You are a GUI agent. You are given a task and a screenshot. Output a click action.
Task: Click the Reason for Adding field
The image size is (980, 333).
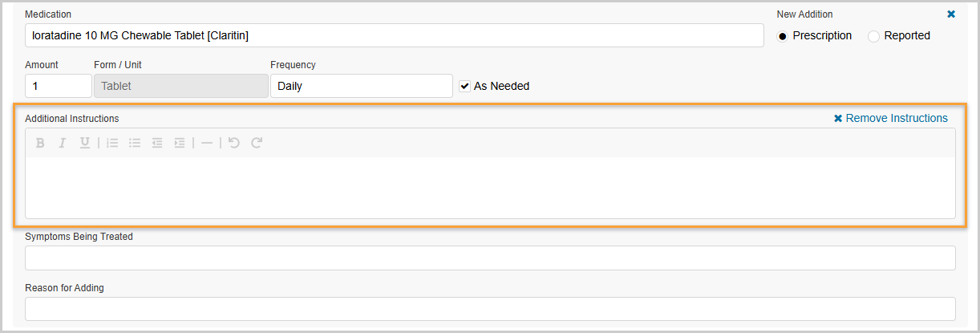pyautogui.click(x=489, y=309)
